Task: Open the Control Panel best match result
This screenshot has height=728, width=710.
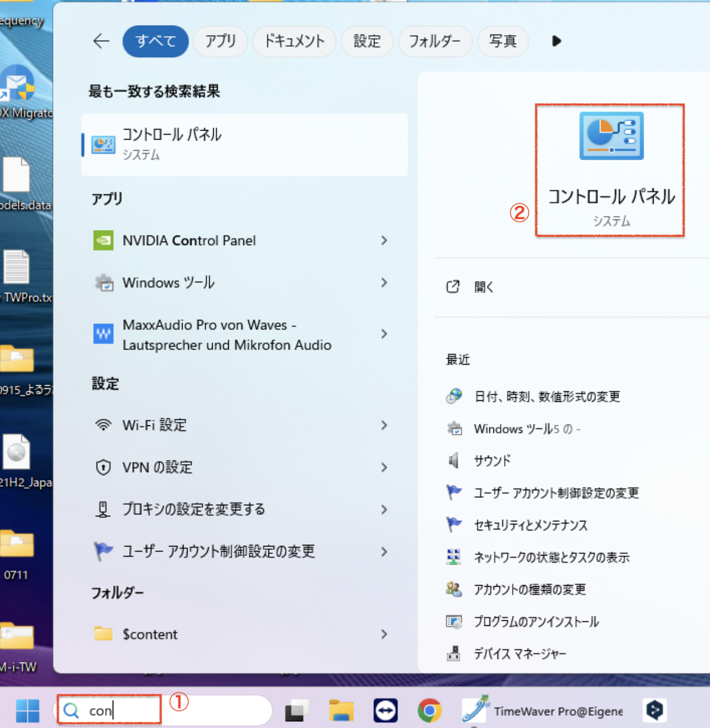Action: coord(244,145)
